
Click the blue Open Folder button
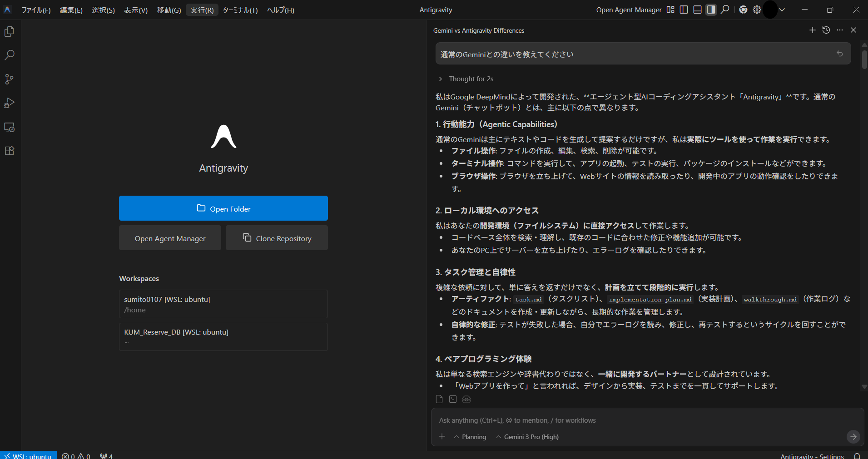(223, 208)
